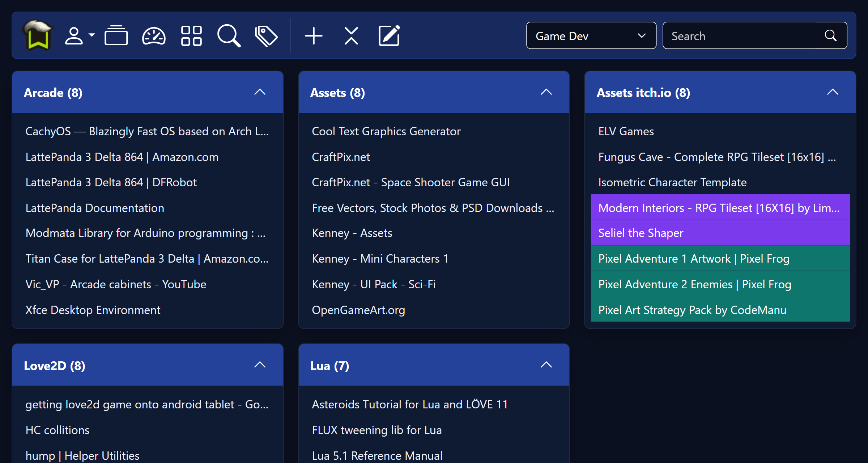This screenshot has width=868, height=463.
Task: Open LattePanda Documentation bookmark
Action: tap(95, 208)
